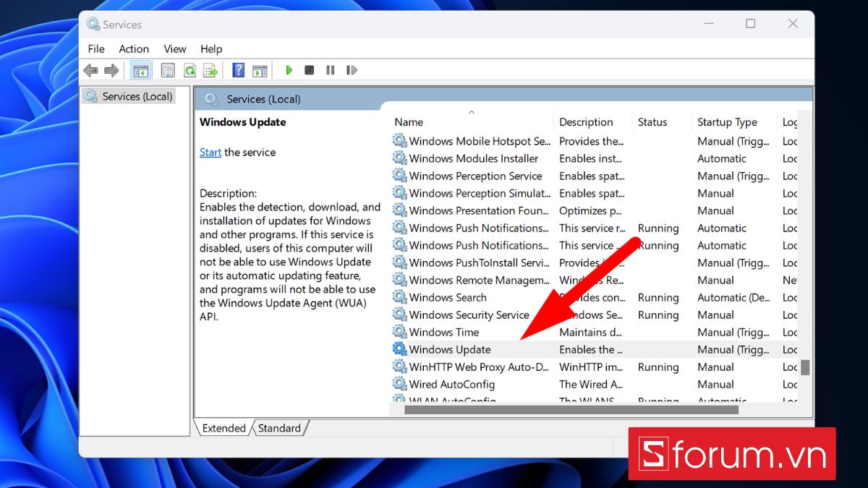Open Help with the question mark icon
The height and width of the screenshot is (488, 868).
238,70
